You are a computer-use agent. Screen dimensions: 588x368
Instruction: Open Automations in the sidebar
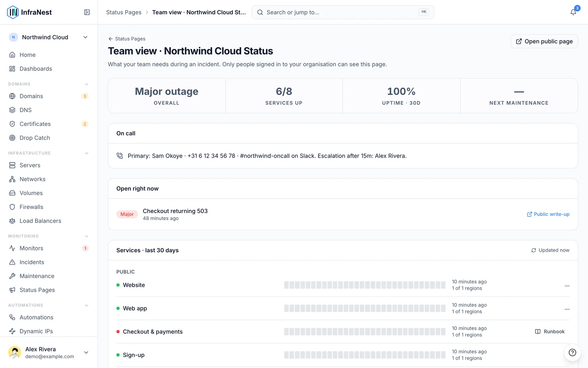point(49,317)
